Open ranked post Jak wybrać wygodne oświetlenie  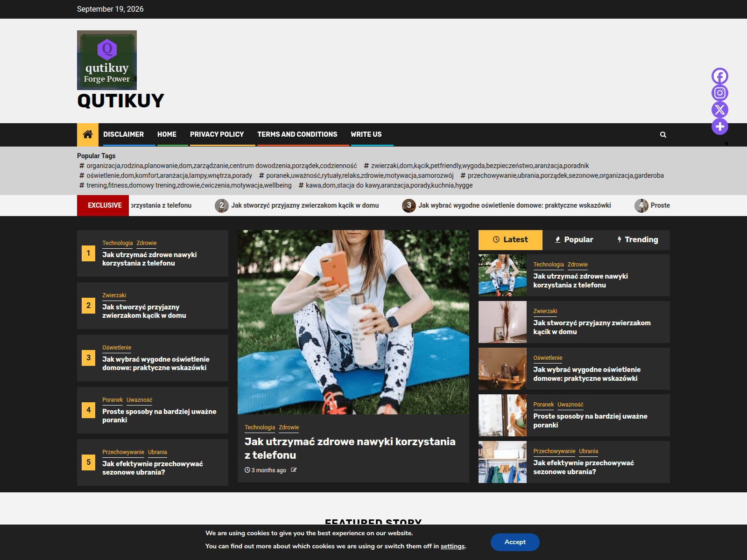[x=156, y=364]
